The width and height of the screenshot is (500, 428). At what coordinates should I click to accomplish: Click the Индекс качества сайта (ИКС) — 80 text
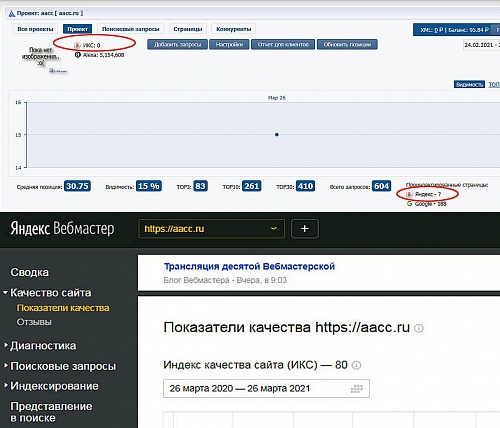coord(255,365)
